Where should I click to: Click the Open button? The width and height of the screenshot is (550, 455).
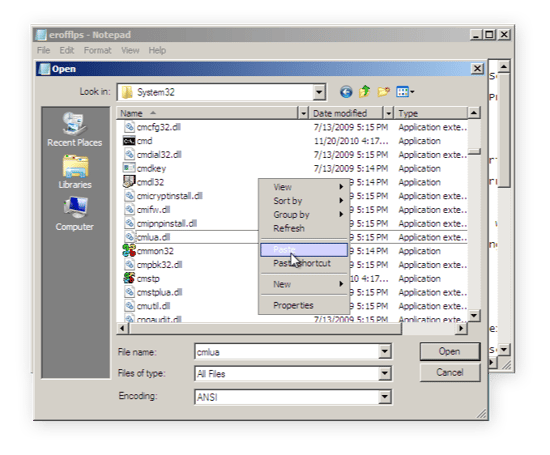click(450, 352)
